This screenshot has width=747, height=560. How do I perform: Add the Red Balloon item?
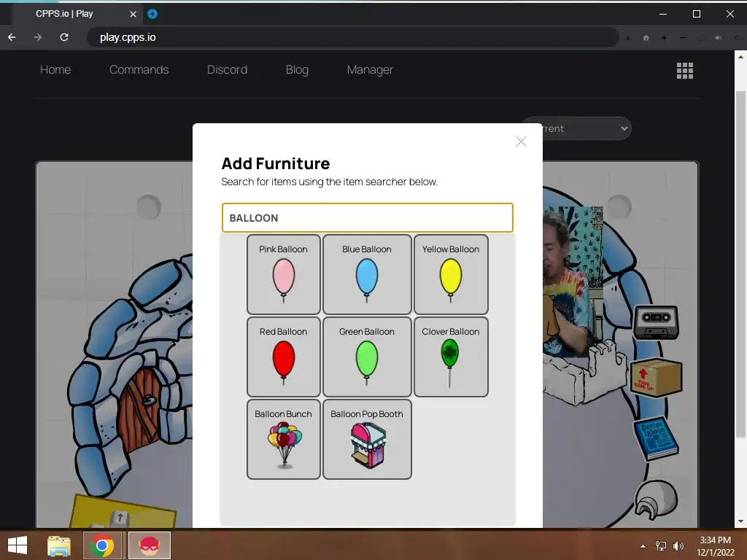(x=284, y=357)
